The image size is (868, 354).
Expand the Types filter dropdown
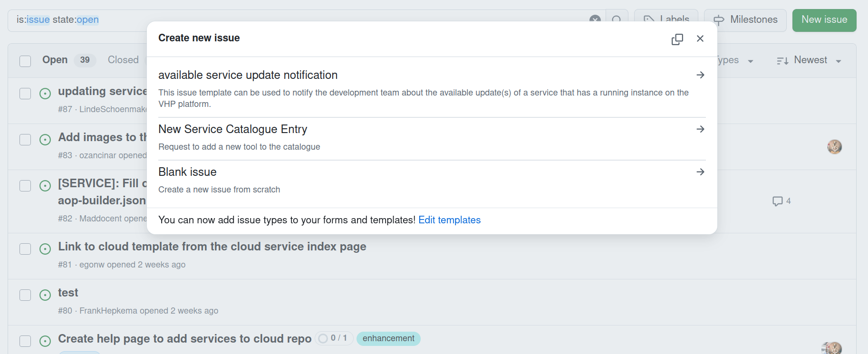736,60
